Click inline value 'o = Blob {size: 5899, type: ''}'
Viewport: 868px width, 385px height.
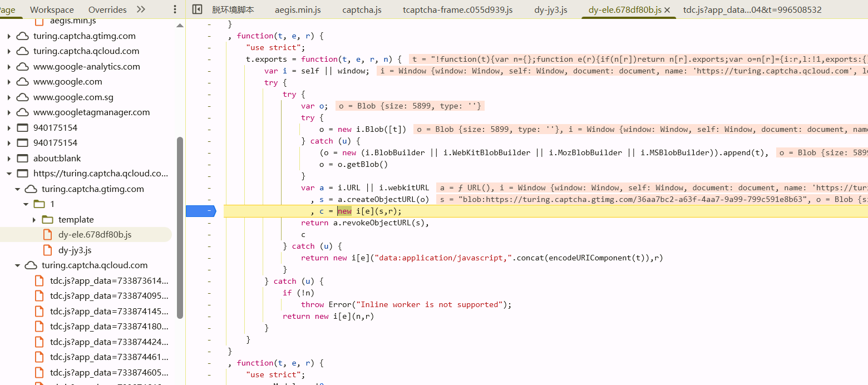[x=411, y=106]
